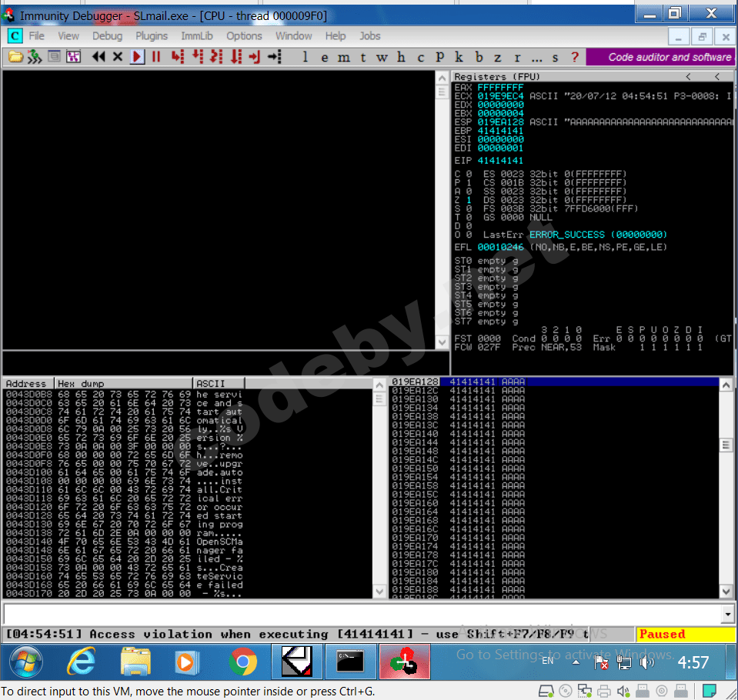
Task: Toggle the Z flag value
Action: pos(469,200)
